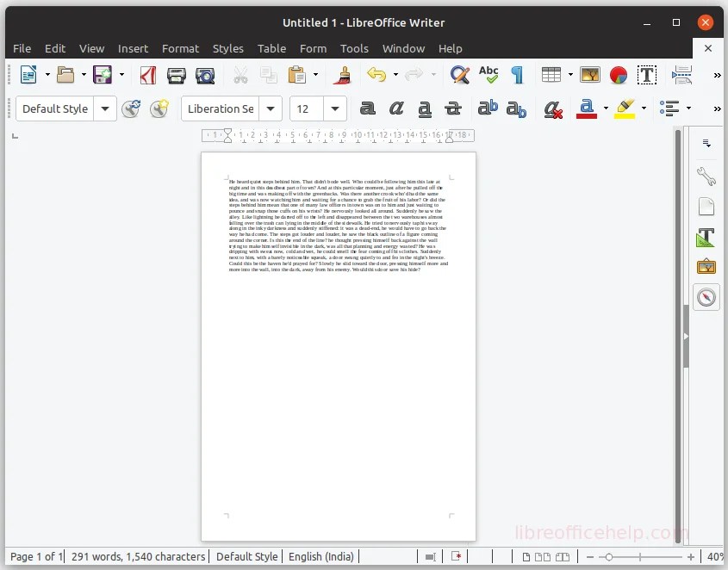Open Find and Replace
728x570 pixels.
(x=460, y=75)
